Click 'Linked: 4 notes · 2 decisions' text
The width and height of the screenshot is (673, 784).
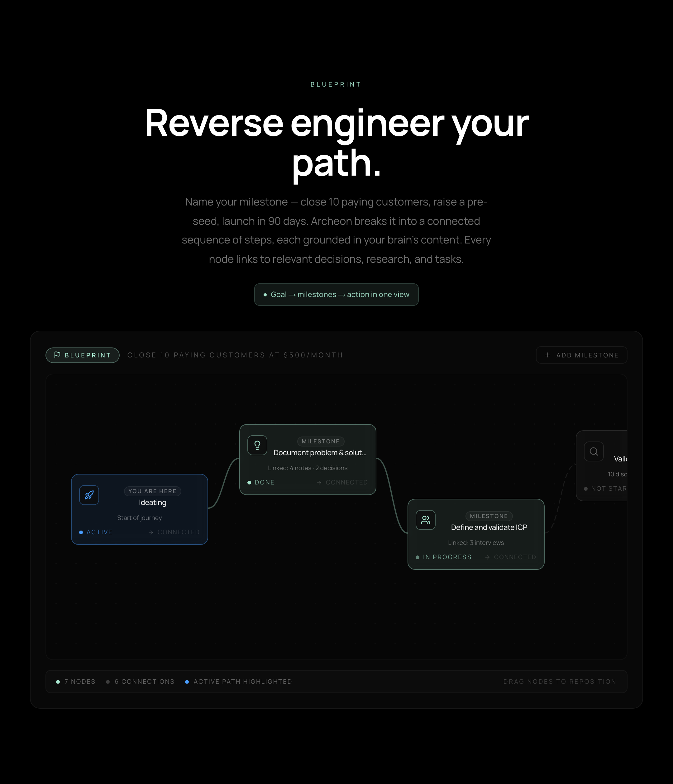[308, 468]
